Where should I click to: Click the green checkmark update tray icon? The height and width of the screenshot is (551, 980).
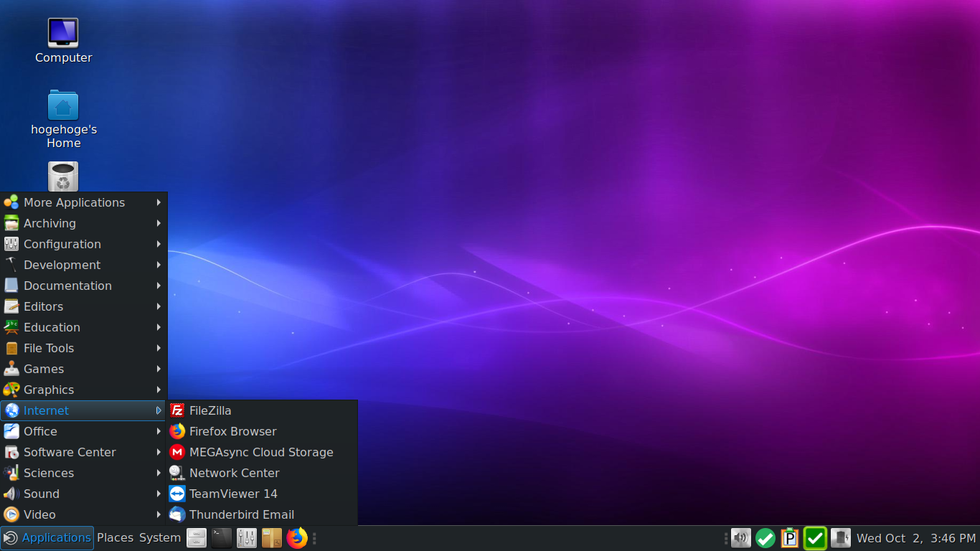[765, 538]
